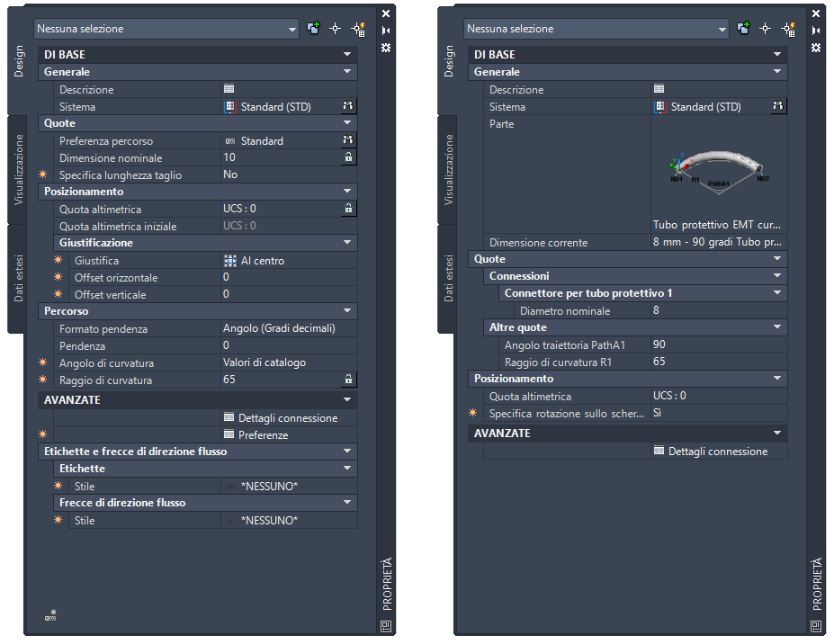
Task: Switch to Design tab in right palette
Action: (x=448, y=61)
